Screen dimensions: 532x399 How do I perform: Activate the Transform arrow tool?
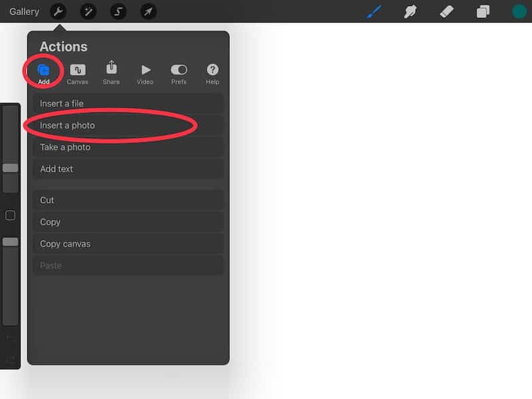[149, 11]
